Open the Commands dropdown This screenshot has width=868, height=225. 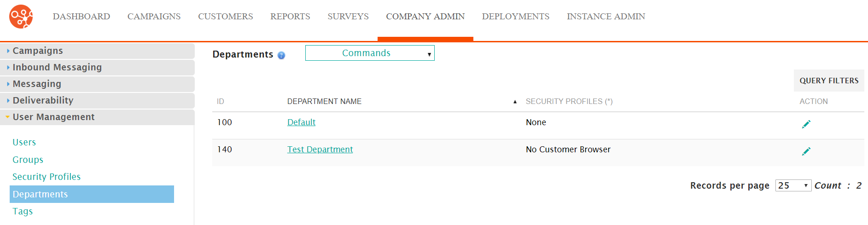[370, 53]
